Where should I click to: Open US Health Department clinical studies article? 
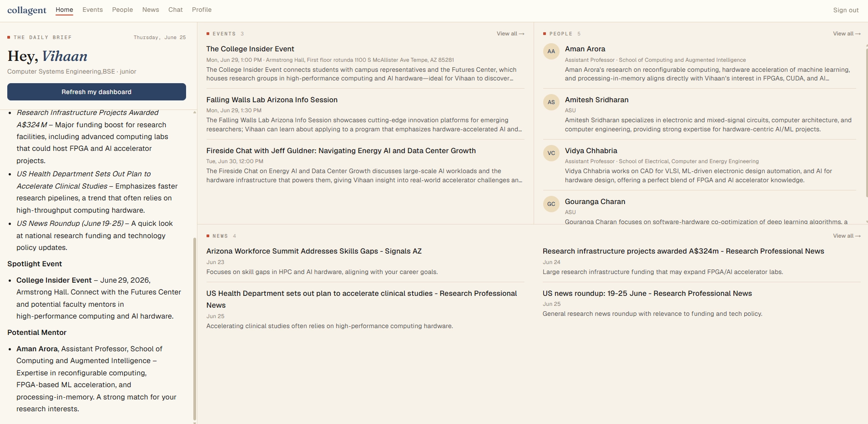click(362, 299)
